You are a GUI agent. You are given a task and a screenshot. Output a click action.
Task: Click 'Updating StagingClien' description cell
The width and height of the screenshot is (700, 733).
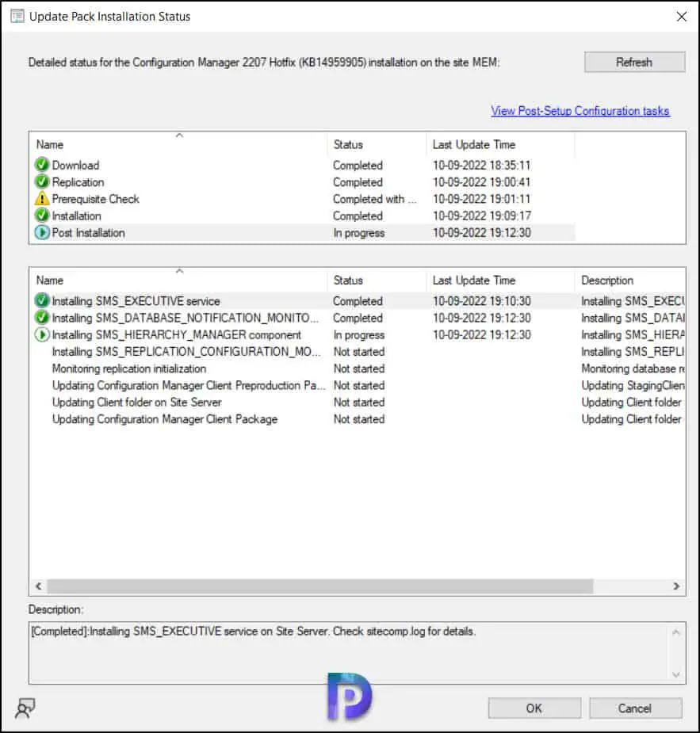(x=633, y=385)
